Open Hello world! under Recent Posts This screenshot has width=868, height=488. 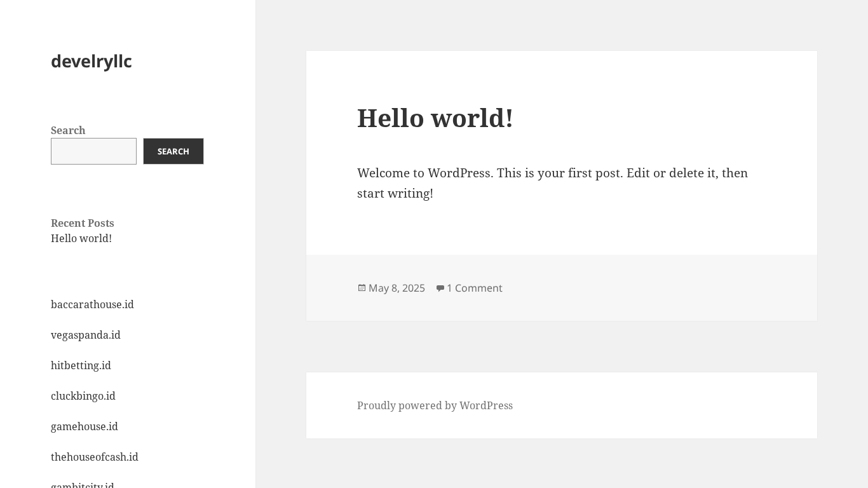point(81,238)
